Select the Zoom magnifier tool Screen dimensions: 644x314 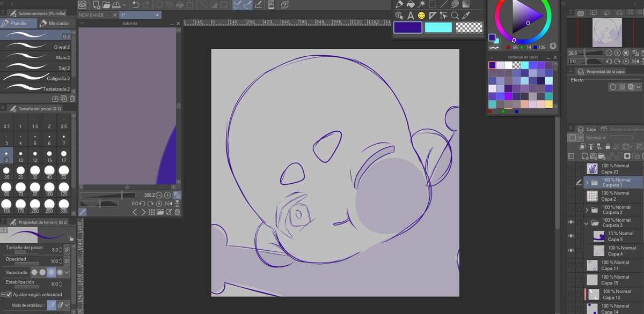click(455, 16)
